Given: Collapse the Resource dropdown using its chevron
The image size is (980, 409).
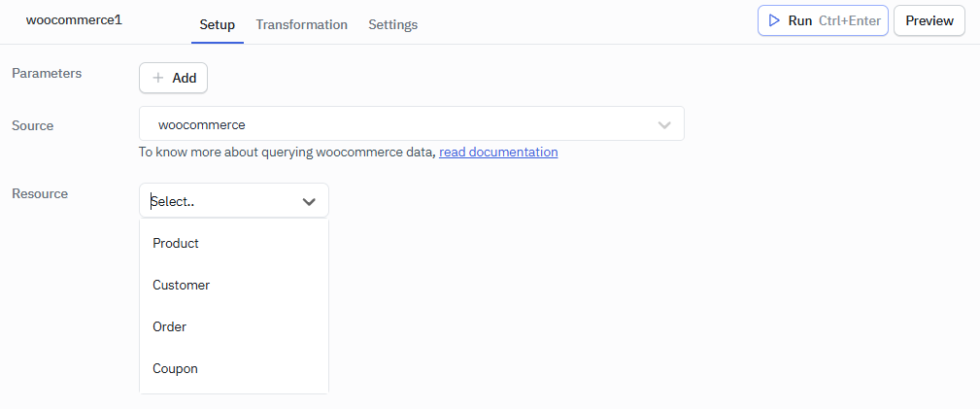Looking at the screenshot, I should pyautogui.click(x=309, y=201).
